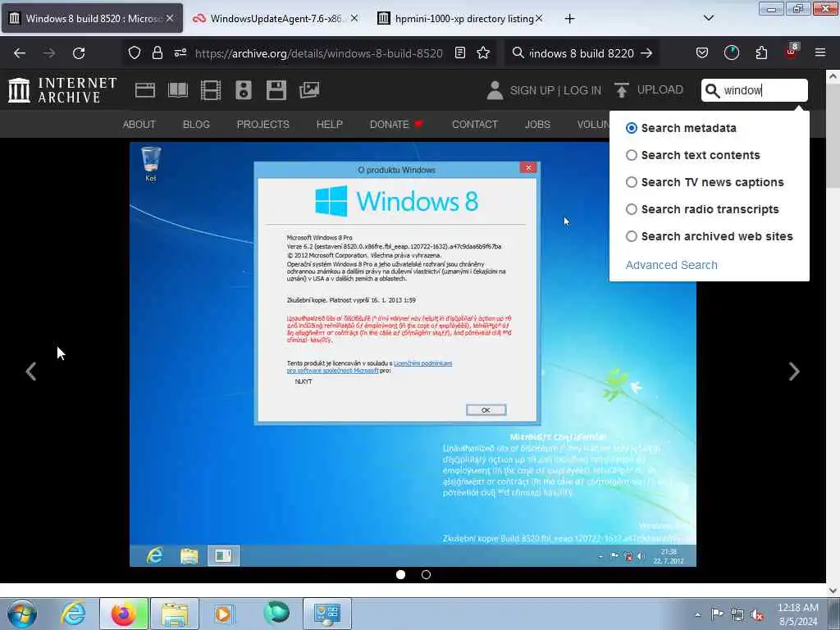
Task: Open the Internet Archive texts book icon
Action: [178, 90]
